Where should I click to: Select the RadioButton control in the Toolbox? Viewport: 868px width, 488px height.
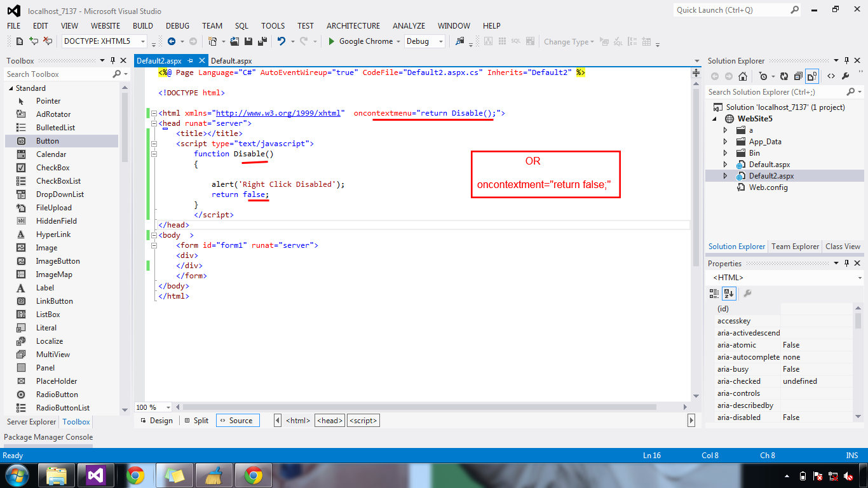point(62,395)
